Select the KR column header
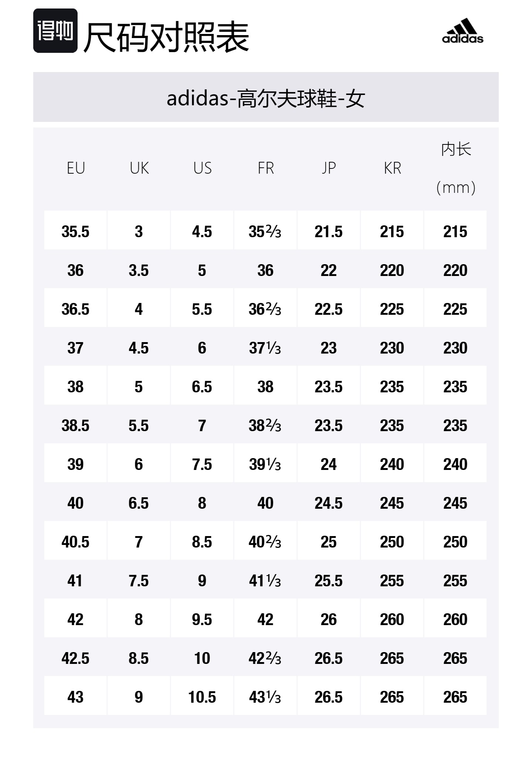 [x=392, y=168]
